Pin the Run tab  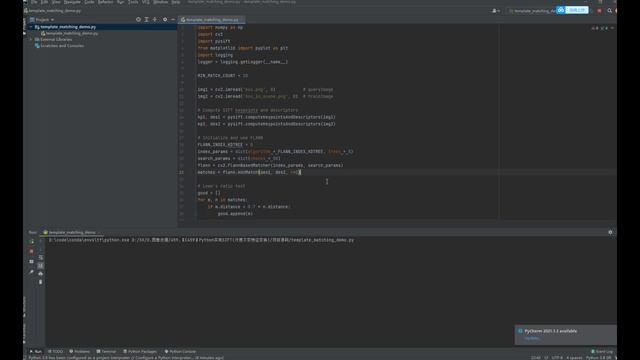tap(31, 272)
